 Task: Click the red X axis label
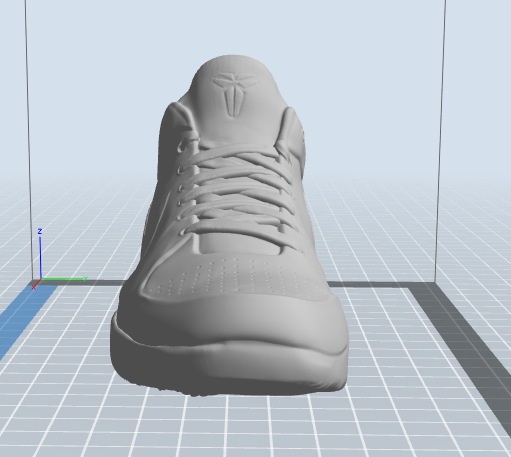click(33, 287)
